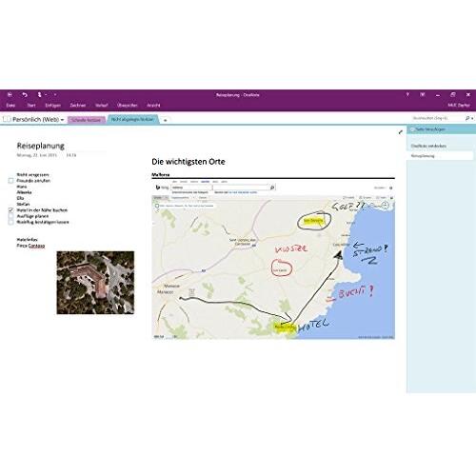Click the notebook icon beside Persönlich (Web)

click(7, 119)
